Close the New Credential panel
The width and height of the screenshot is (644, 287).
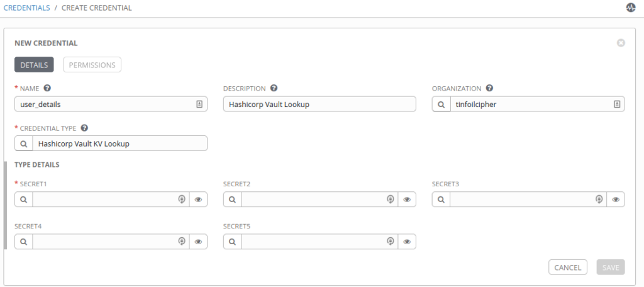(621, 43)
